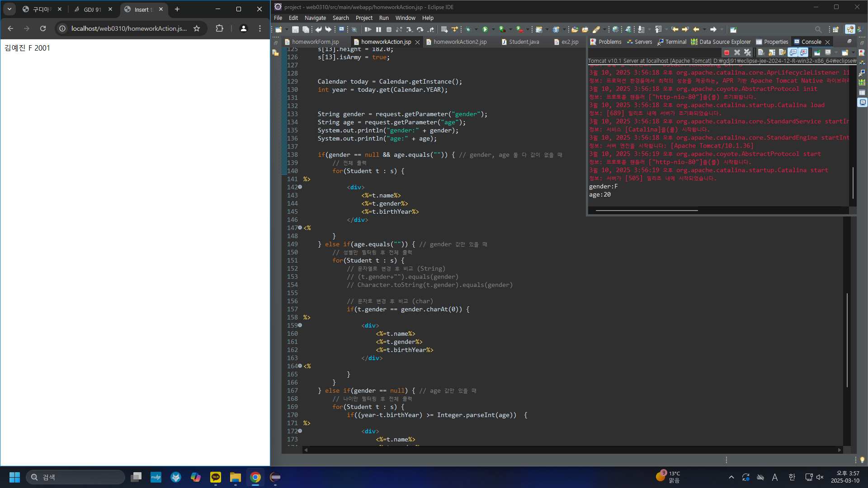
Task: Click the Debug bug icon
Action: point(468,29)
